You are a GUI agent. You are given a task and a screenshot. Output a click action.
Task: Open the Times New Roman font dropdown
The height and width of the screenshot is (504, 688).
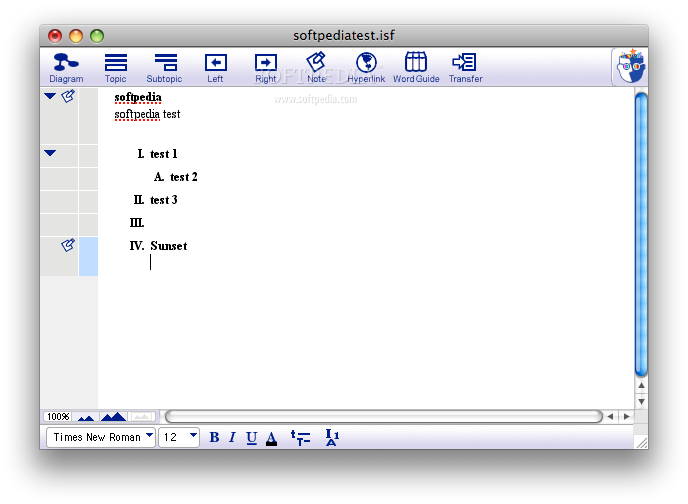click(100, 437)
